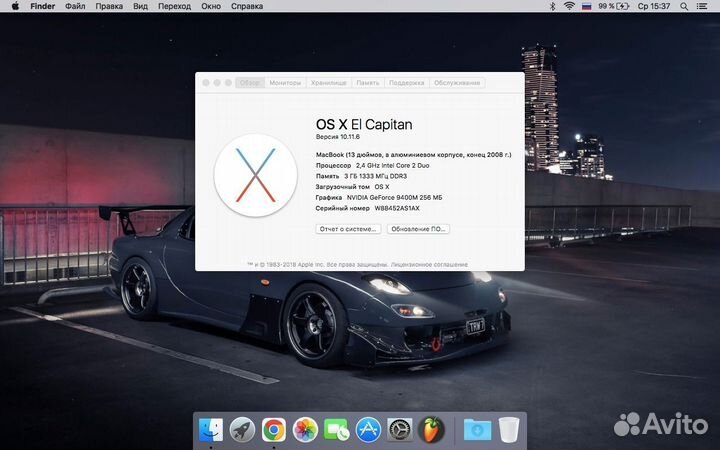Open the Правка menu

pos(109,6)
